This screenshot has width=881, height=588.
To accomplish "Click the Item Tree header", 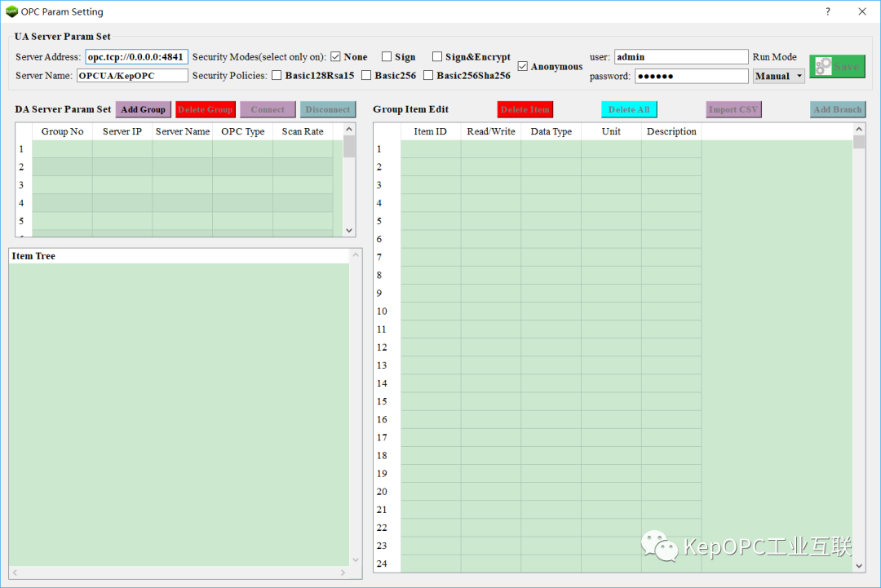I will pyautogui.click(x=179, y=256).
